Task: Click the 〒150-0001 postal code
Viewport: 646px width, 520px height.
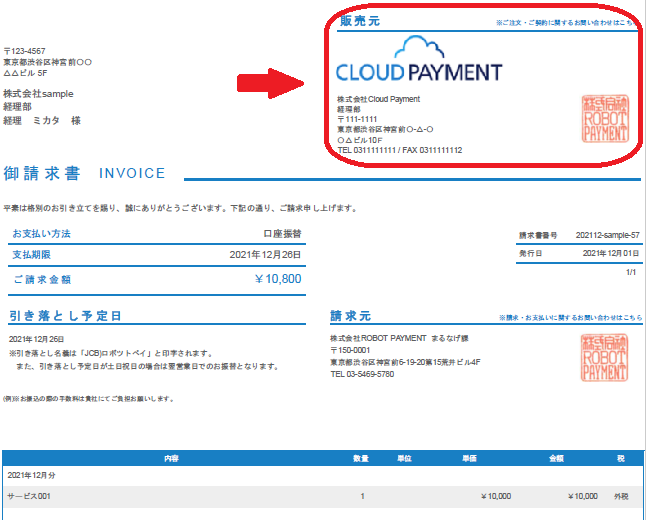Action: click(350, 350)
